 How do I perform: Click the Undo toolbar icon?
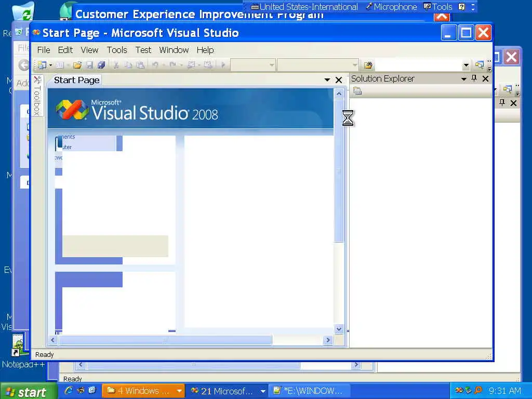[x=155, y=64]
